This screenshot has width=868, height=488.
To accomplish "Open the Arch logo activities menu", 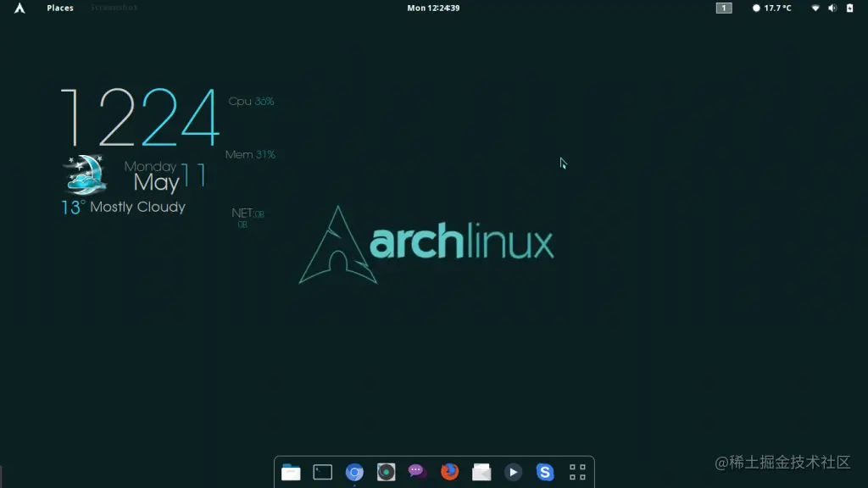I will click(19, 8).
